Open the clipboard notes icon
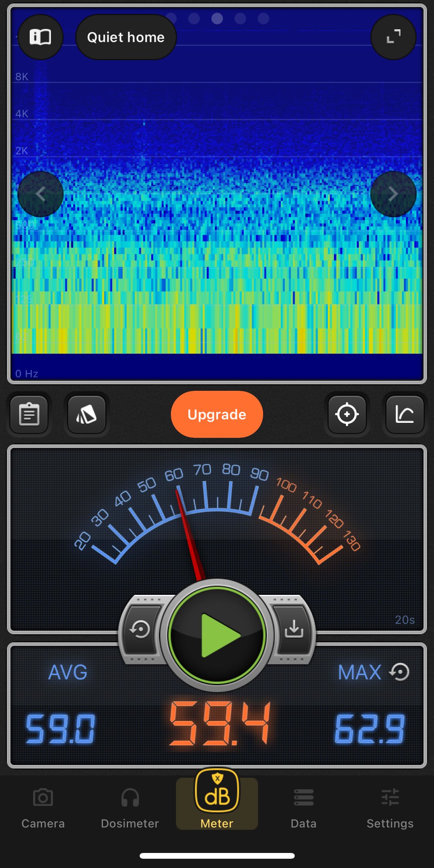 coord(29,414)
